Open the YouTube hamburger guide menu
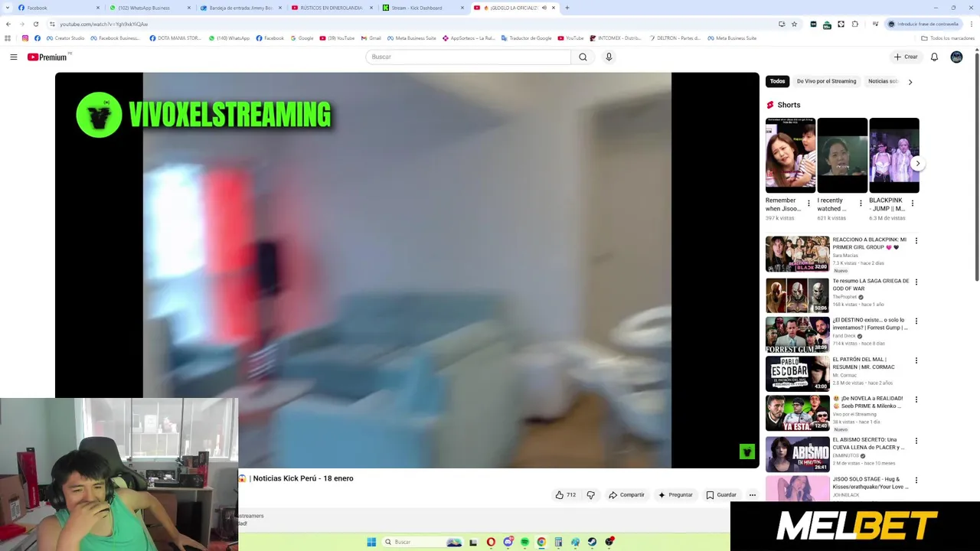Image resolution: width=980 pixels, height=551 pixels. pos(13,57)
